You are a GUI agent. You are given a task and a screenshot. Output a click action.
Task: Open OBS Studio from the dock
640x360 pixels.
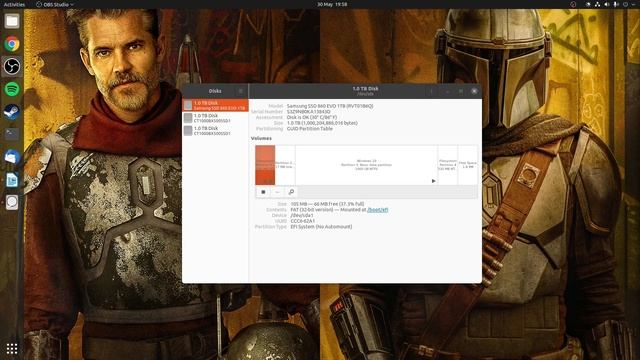tap(12, 66)
